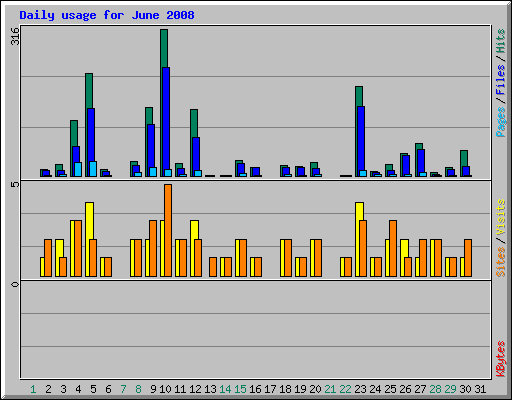Click the tallest orange Sites bar above day 10
This screenshot has height=400, width=512.
click(168, 230)
